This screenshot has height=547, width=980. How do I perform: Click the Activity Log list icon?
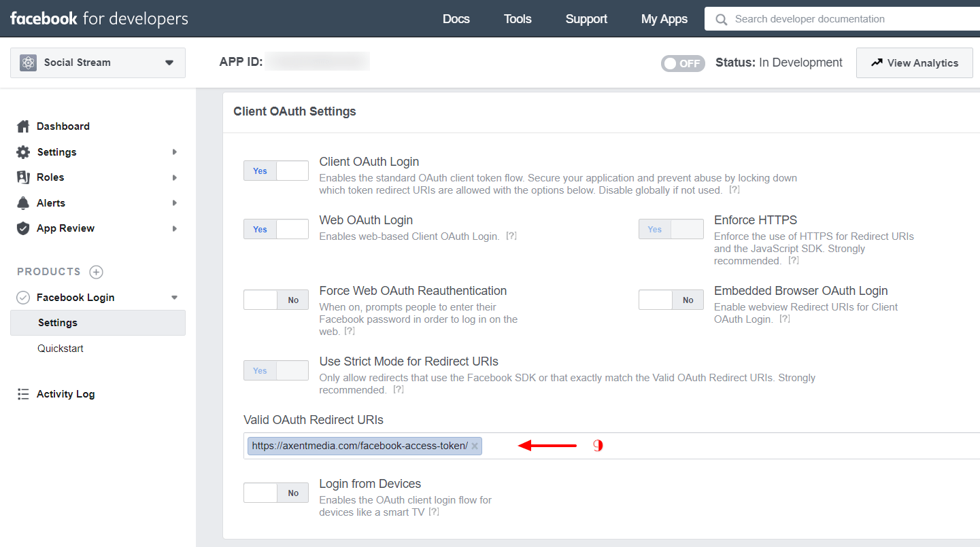point(24,394)
